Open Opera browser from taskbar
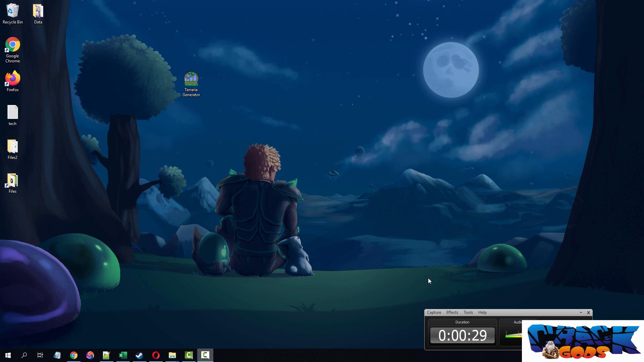 [x=156, y=355]
